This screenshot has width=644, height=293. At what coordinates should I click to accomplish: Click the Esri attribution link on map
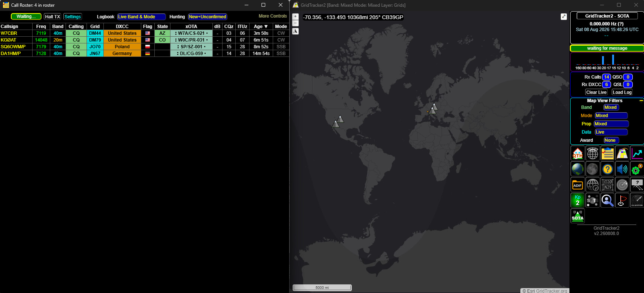point(531,291)
